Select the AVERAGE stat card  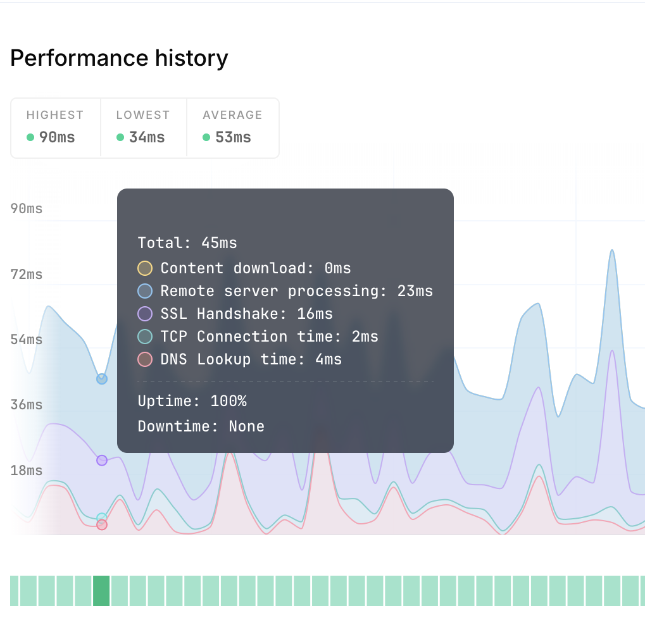[232, 127]
